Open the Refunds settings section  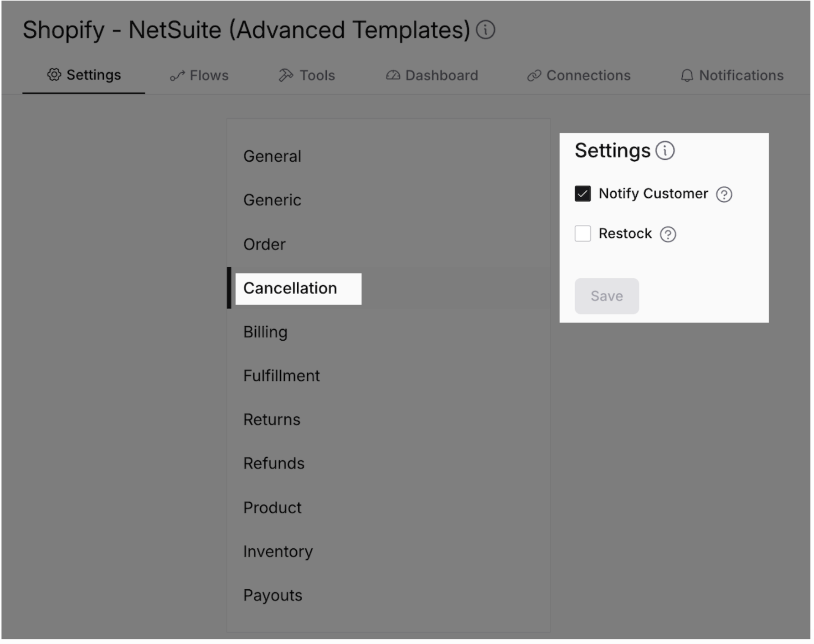(x=389, y=464)
